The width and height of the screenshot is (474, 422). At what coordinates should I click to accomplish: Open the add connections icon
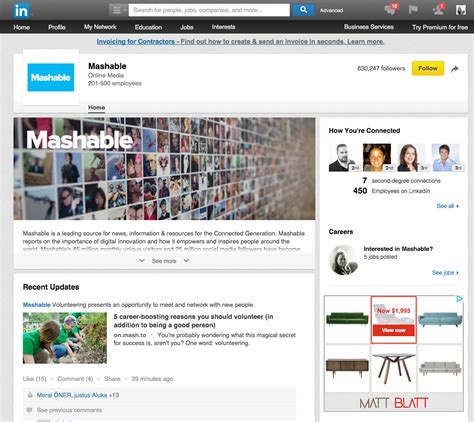438,10
